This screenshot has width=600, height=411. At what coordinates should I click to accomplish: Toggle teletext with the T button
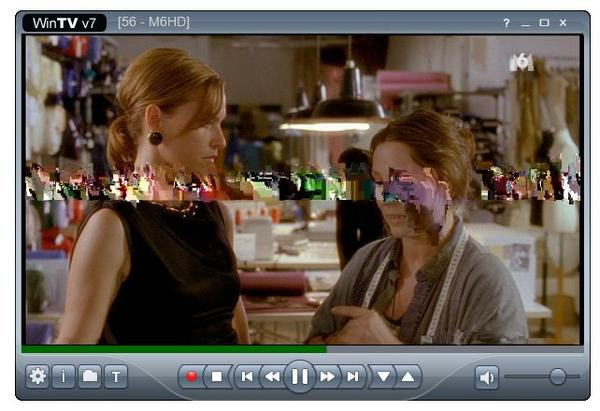pos(116,377)
